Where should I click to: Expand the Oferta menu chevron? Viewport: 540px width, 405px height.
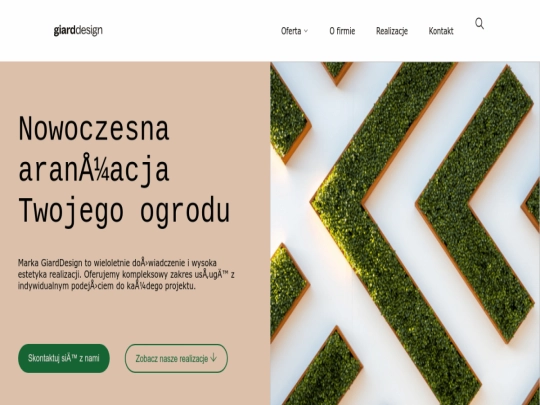[x=306, y=31]
